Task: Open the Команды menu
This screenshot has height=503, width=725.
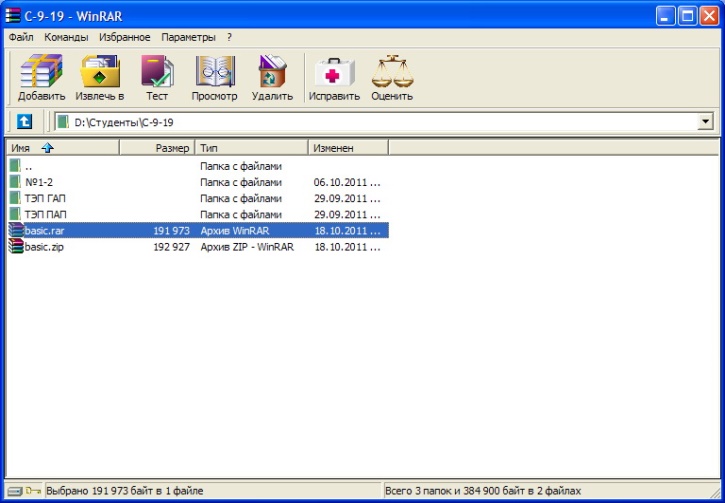Action: pos(66,37)
